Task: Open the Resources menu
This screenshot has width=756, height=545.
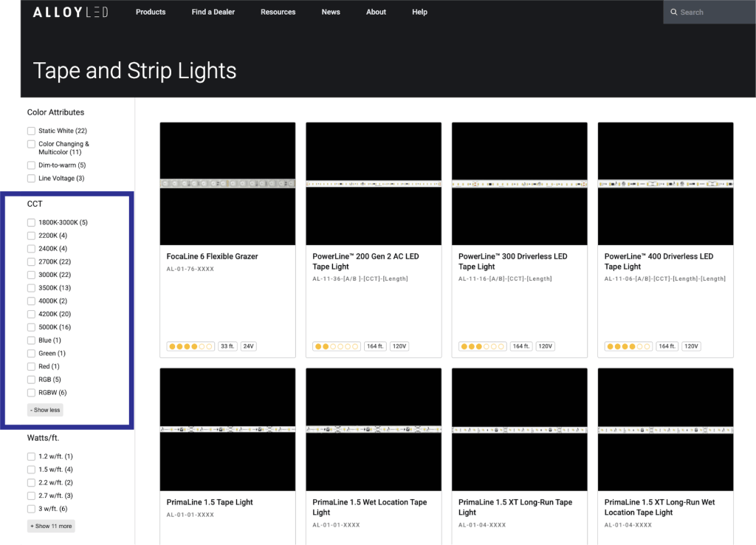Action: [278, 12]
